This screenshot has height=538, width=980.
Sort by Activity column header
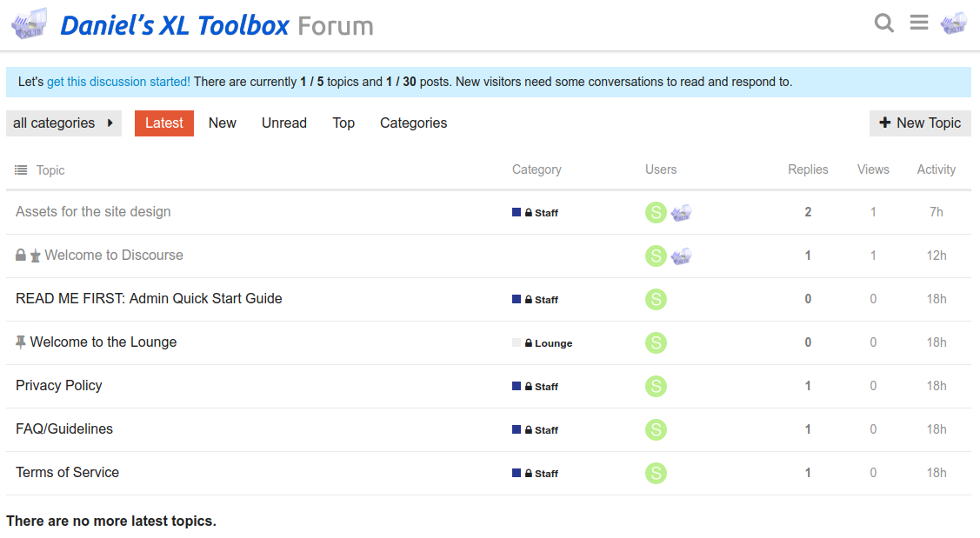(937, 169)
